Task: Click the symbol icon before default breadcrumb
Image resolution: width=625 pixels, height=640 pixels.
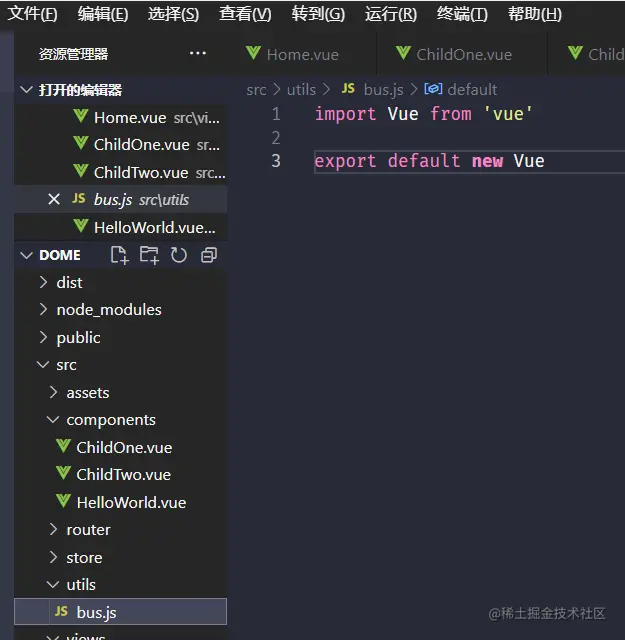Action: click(x=433, y=89)
